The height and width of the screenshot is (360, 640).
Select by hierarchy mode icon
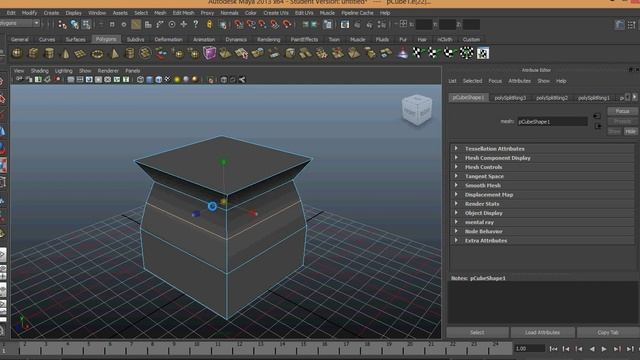point(62,24)
